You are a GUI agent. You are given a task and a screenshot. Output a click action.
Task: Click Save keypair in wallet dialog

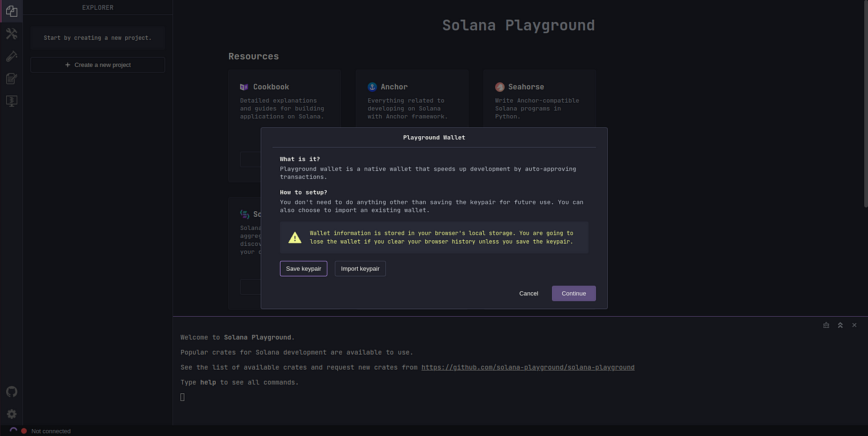(303, 269)
